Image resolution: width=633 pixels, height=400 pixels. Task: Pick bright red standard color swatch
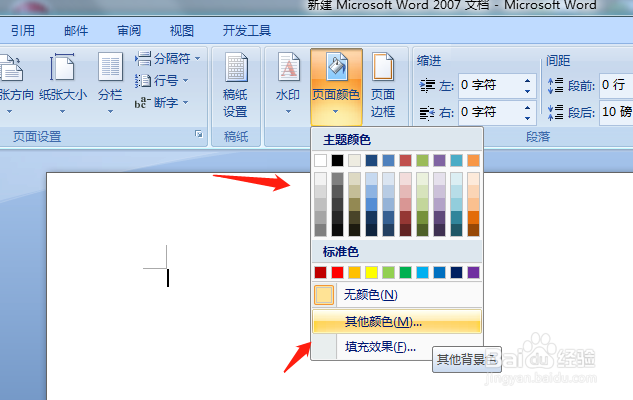click(x=337, y=272)
